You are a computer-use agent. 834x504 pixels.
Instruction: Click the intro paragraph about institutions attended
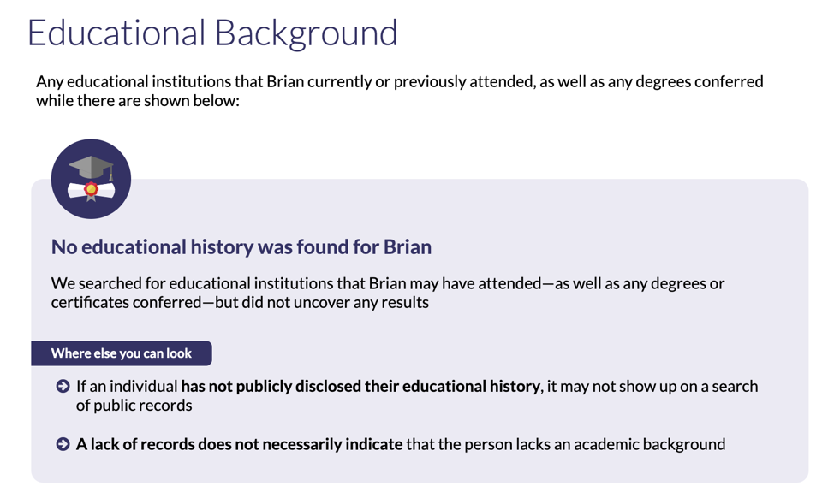click(400, 91)
